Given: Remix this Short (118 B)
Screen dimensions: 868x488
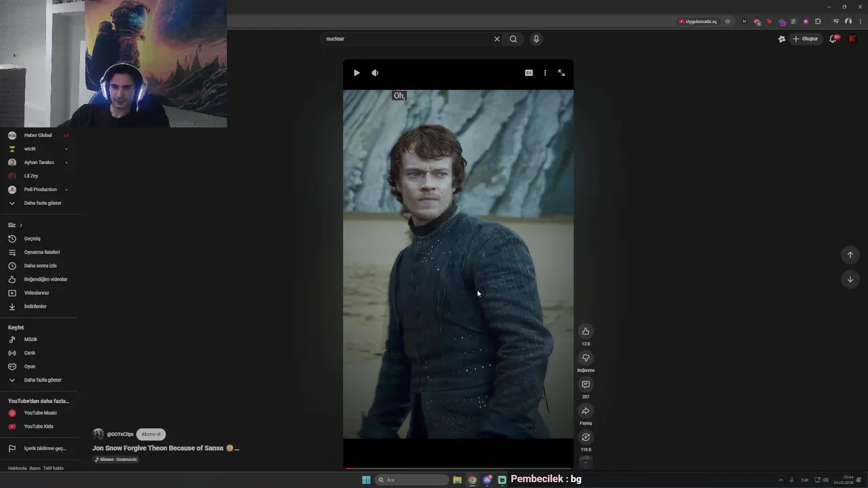Looking at the screenshot, I should click(x=586, y=437).
